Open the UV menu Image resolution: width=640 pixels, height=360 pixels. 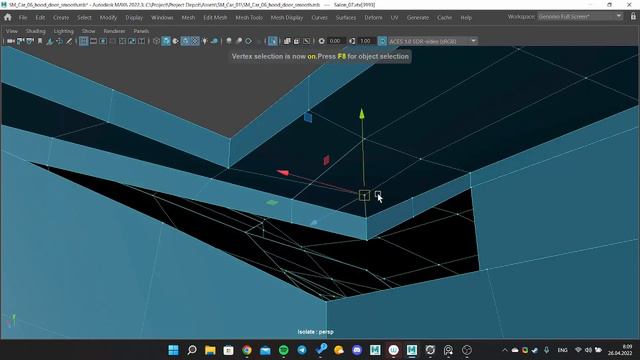tap(394, 18)
